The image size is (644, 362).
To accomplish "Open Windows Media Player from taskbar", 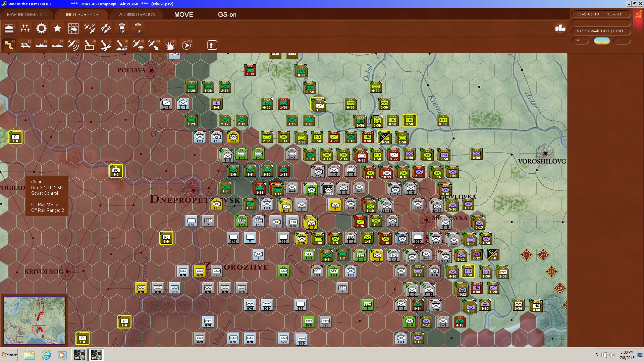I will tap(62, 355).
